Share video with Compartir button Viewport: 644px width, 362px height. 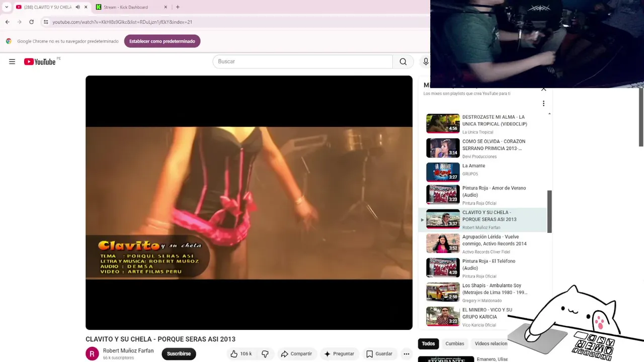point(296,354)
